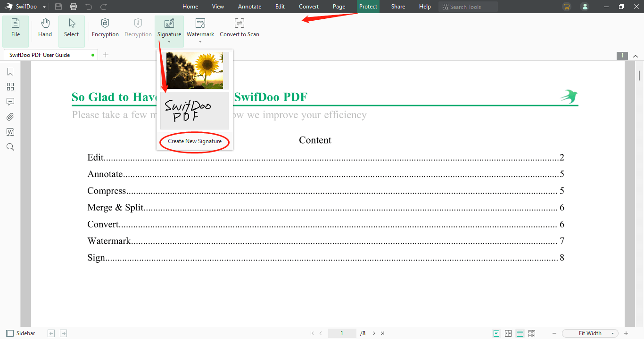This screenshot has width=644, height=339.
Task: Enable continuous scrolling view
Action: [x=520, y=333]
